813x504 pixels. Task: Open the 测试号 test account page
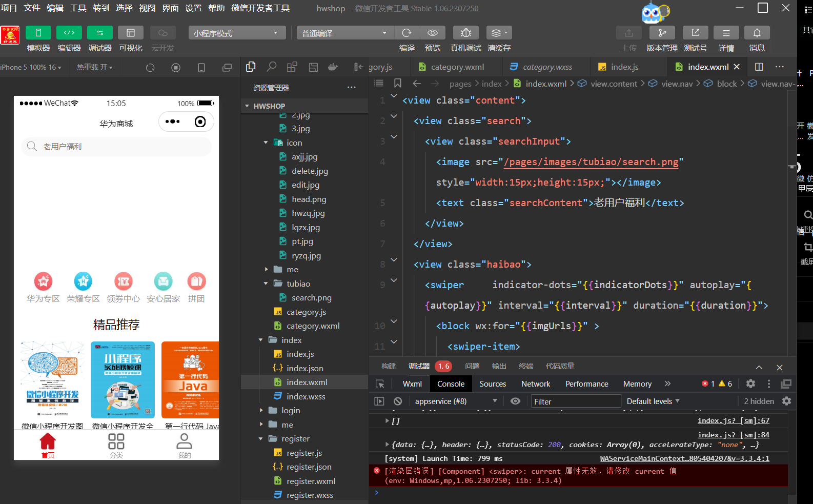point(696,33)
